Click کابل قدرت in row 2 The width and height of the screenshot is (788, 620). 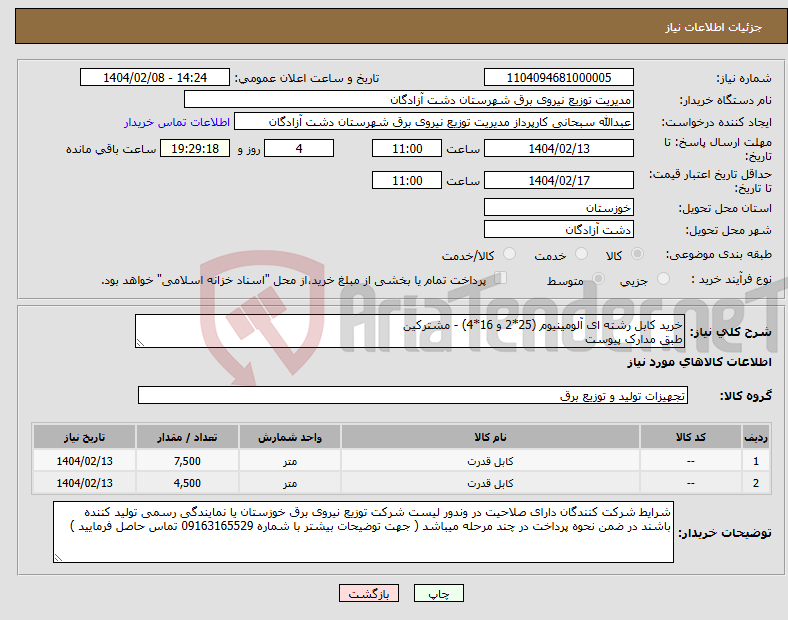(490, 483)
